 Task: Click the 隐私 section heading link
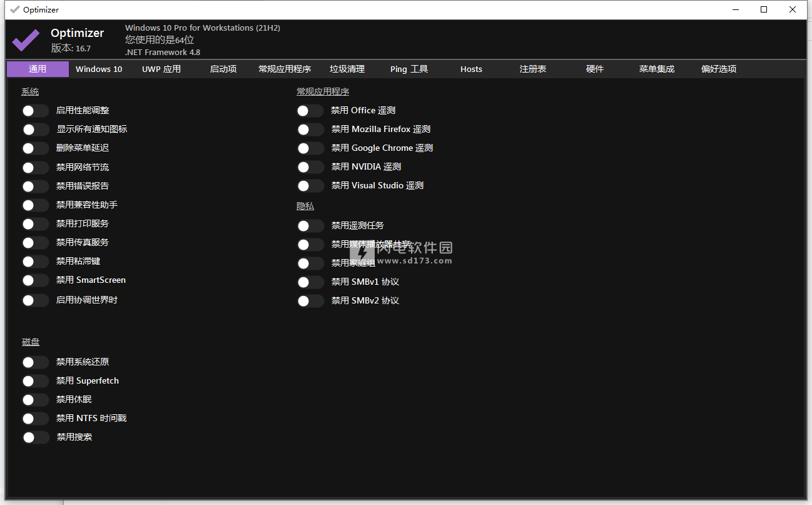point(305,206)
